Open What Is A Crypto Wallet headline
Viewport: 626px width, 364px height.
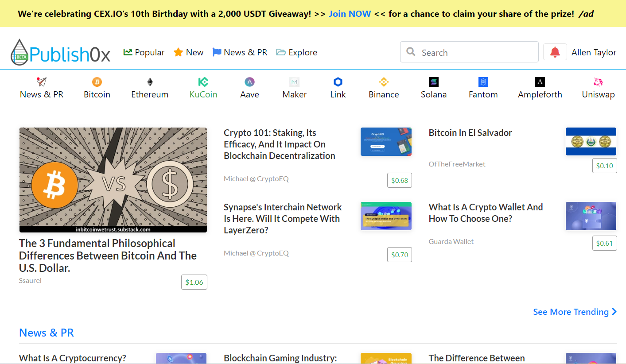click(486, 213)
